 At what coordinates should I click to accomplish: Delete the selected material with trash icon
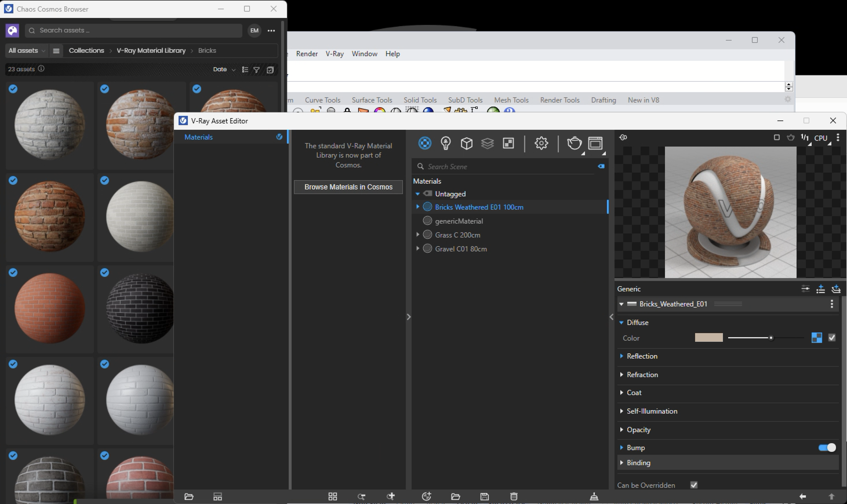(x=514, y=496)
